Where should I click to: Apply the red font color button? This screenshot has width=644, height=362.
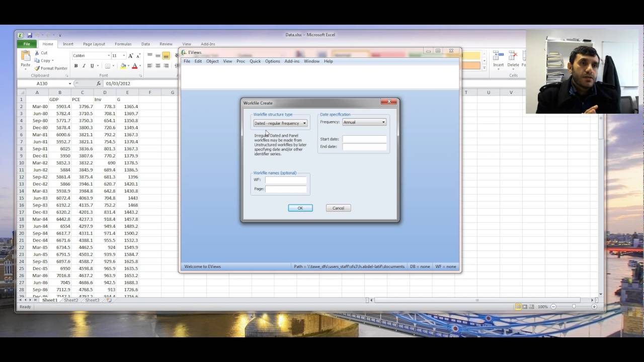tap(134, 66)
